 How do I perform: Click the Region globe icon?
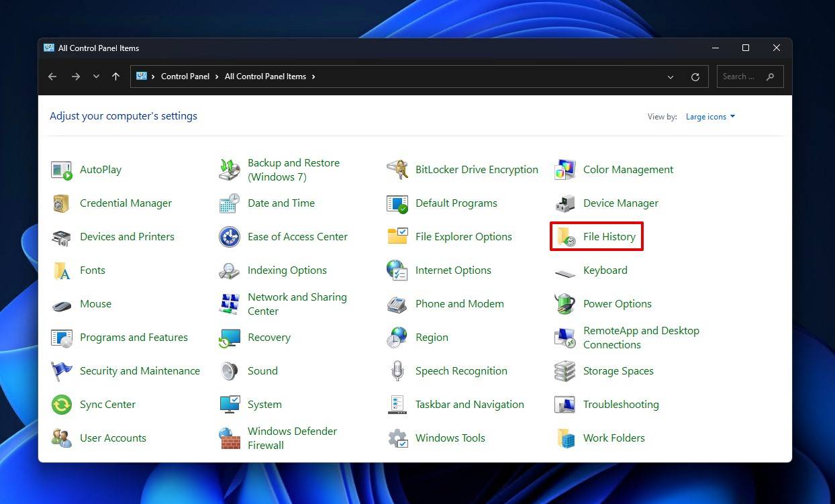pos(397,338)
